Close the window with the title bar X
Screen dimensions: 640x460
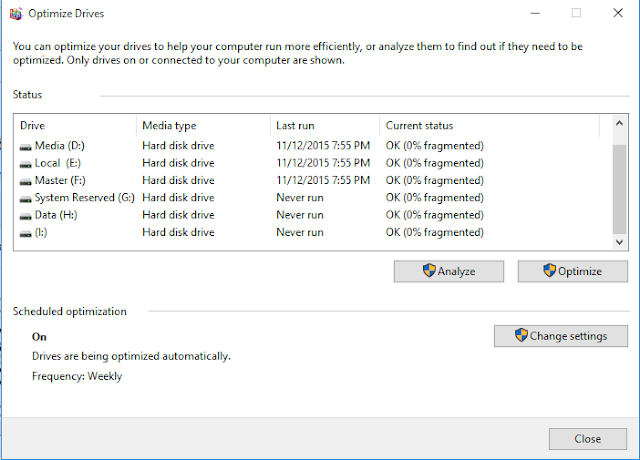pyautogui.click(x=621, y=14)
